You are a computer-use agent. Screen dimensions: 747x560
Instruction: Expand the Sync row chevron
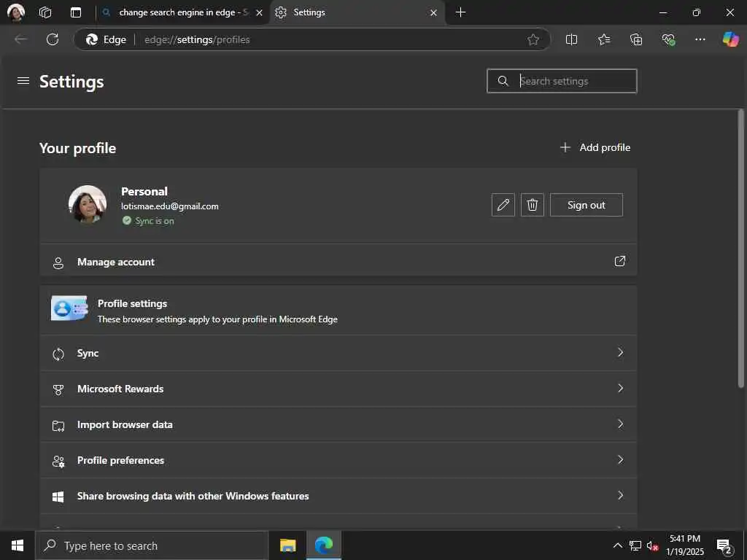click(620, 352)
